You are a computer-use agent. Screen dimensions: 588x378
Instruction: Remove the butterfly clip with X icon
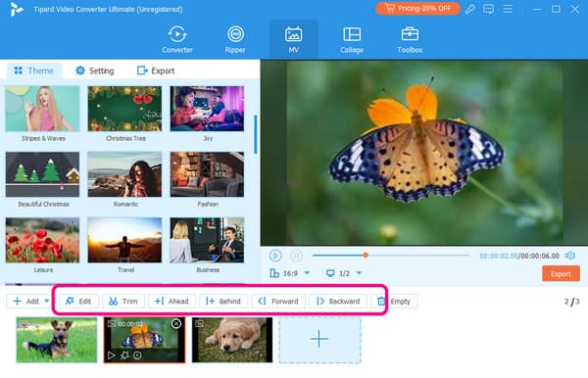pos(176,324)
